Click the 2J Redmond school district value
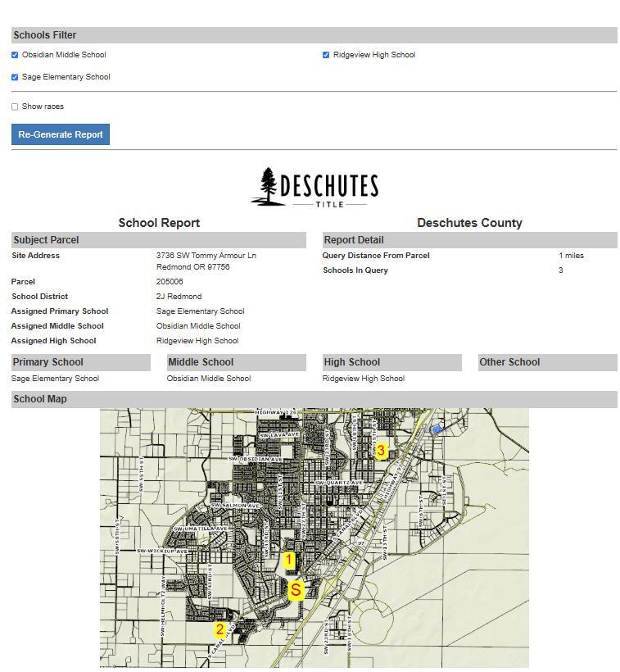620x672 pixels. [x=179, y=297]
